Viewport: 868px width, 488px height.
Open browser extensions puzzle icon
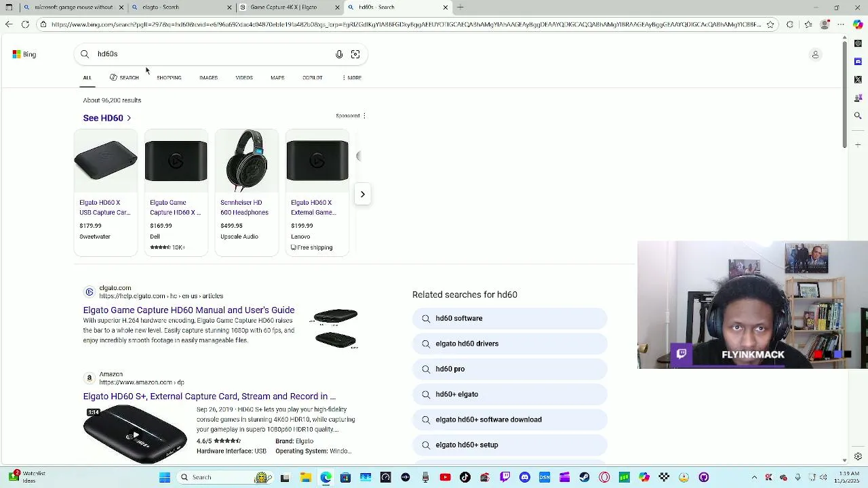coord(790,24)
